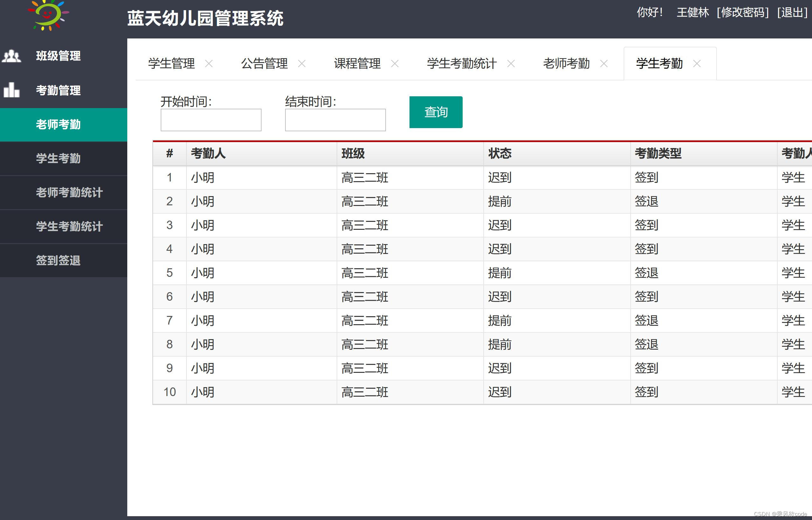Collapse the 考勤管理 sidebar menu

(x=58, y=90)
